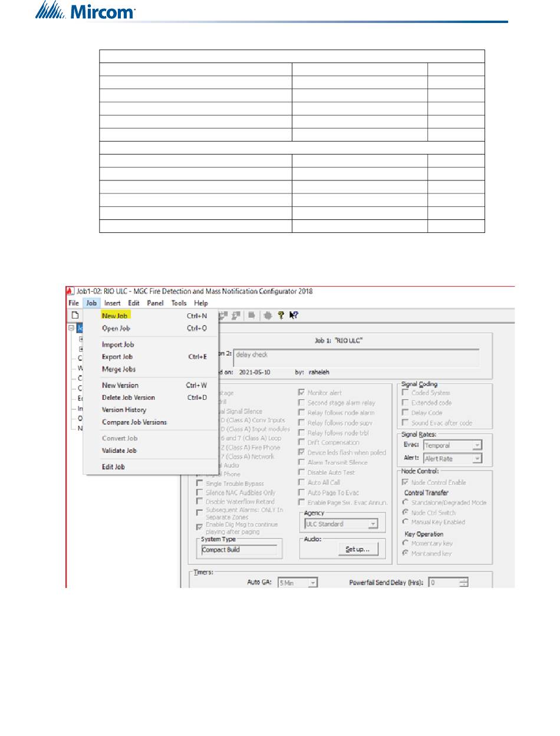Open the Auto GA timer dropdown
Viewport: 560px width, 736px height.
[x=298, y=583]
